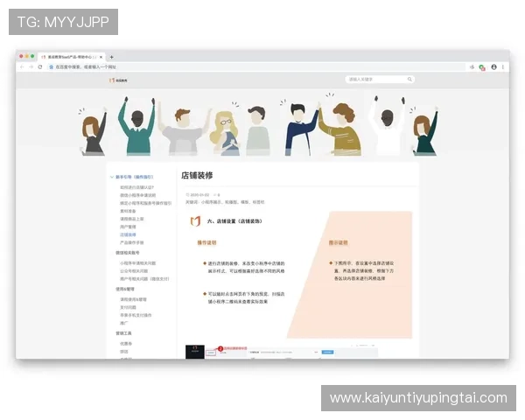525x420 pixels.
Task: Open 优惠券 sidebar link
Action: [x=126, y=344]
